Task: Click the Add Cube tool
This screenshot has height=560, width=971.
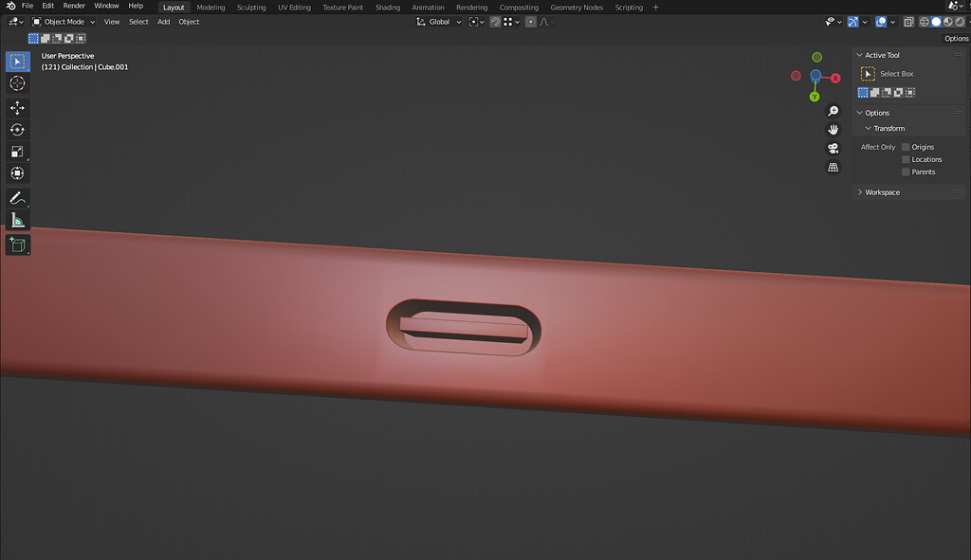Action: pos(17,245)
